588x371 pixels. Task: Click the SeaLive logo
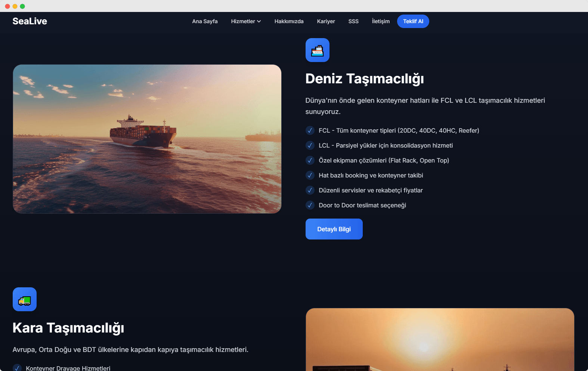(30, 21)
